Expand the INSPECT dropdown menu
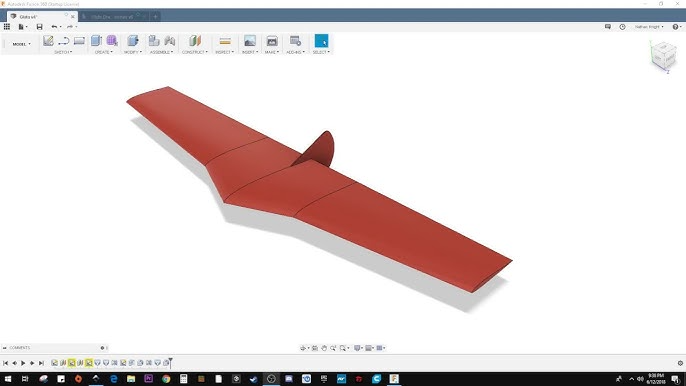Image resolution: width=686 pixels, height=386 pixels. point(224,52)
